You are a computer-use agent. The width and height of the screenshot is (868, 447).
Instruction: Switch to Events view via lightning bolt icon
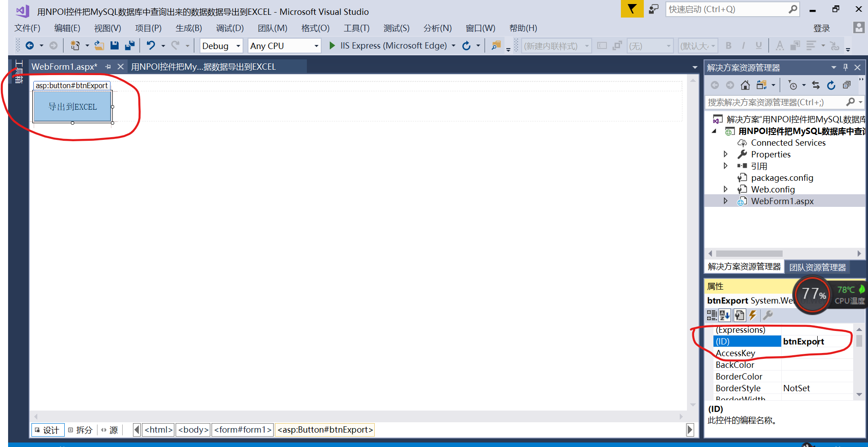click(x=753, y=315)
